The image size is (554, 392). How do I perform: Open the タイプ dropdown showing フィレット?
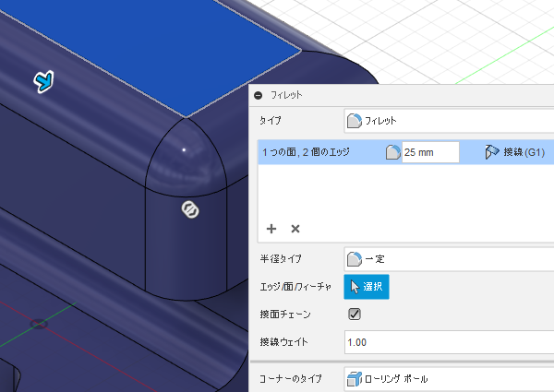pyautogui.click(x=449, y=121)
